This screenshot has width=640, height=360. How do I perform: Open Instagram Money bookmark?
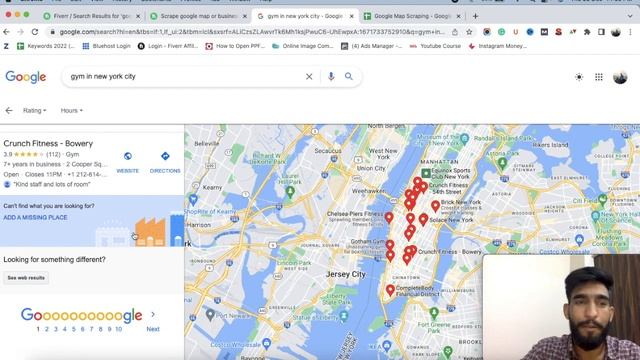[x=498, y=46]
